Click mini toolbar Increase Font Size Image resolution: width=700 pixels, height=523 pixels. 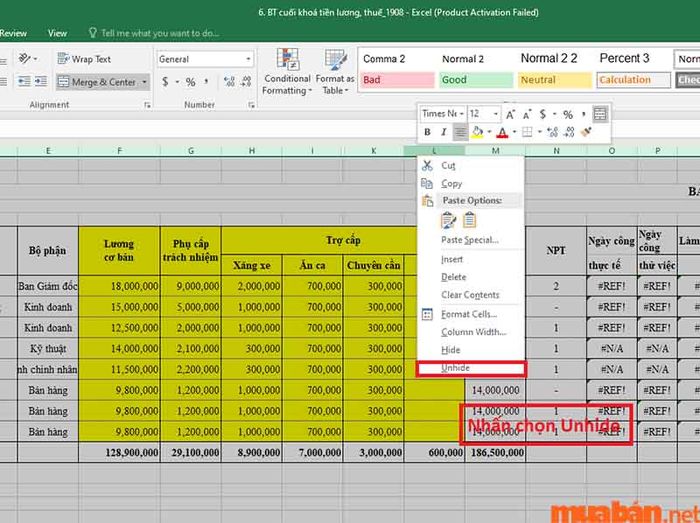[x=510, y=115]
